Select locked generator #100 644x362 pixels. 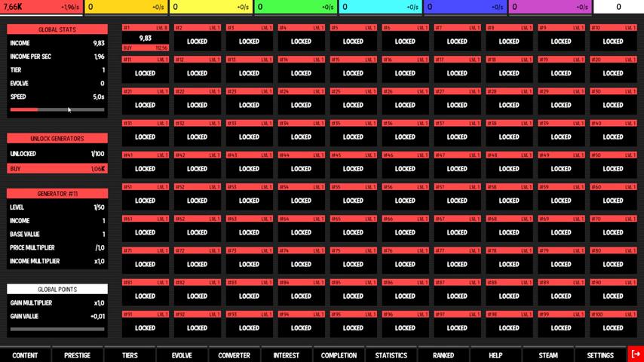point(613,327)
